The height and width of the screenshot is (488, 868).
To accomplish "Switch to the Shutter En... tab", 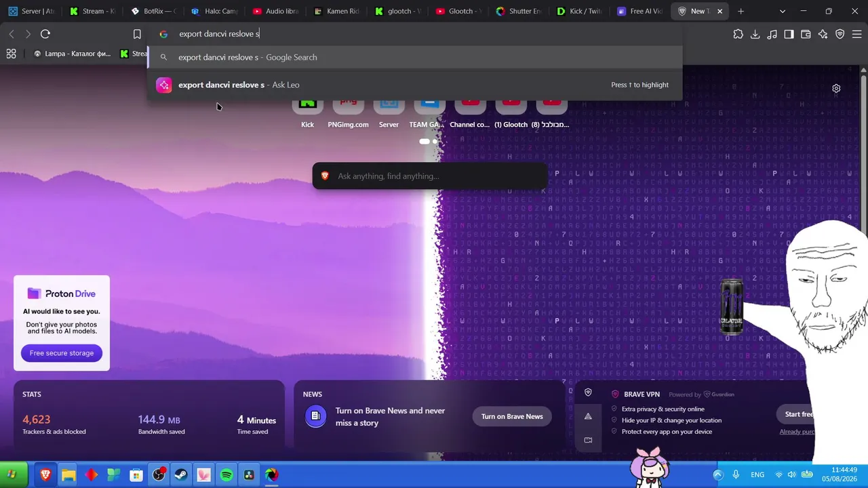I will click(x=519, y=12).
